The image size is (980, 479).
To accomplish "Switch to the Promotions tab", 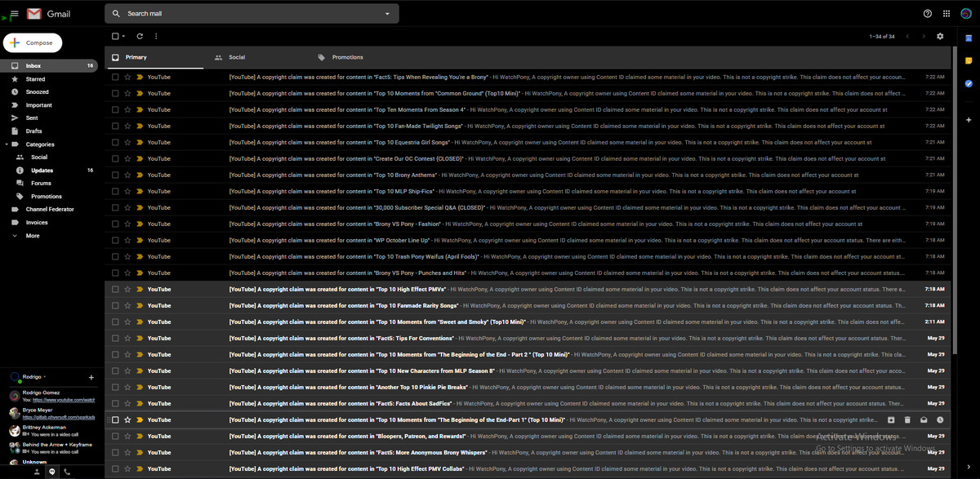I will point(359,57).
